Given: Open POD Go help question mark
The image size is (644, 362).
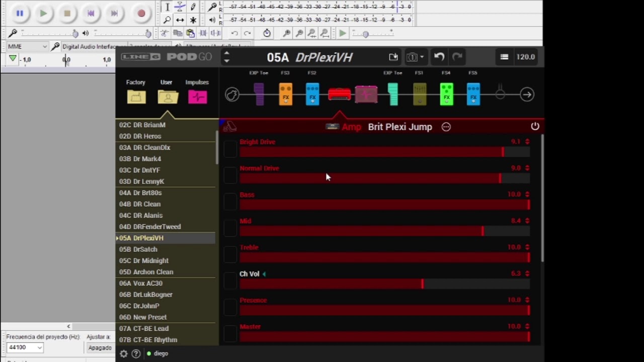Looking at the screenshot, I should 136,354.
